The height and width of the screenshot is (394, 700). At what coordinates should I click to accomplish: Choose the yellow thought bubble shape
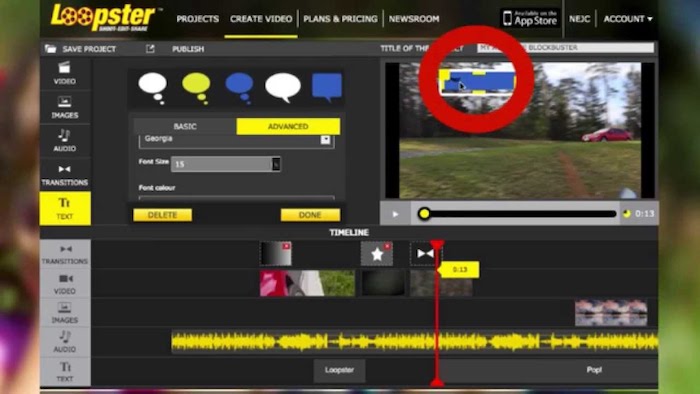(x=197, y=87)
